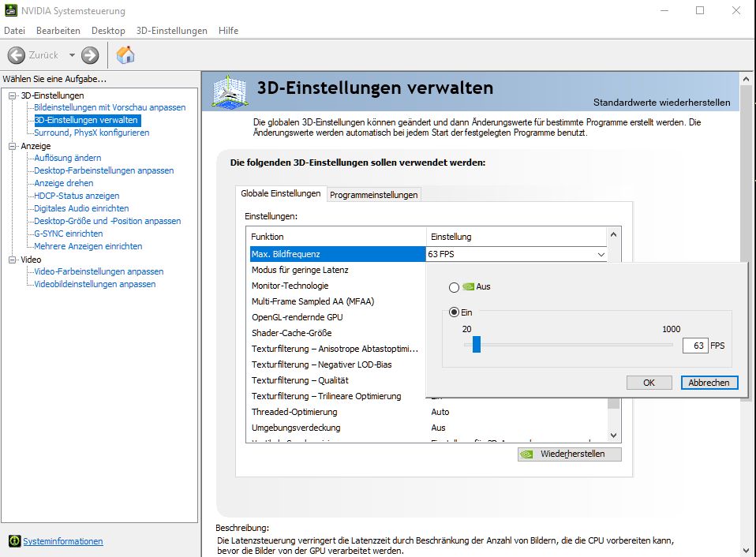
Task: Open the Desktop menu
Action: point(108,30)
